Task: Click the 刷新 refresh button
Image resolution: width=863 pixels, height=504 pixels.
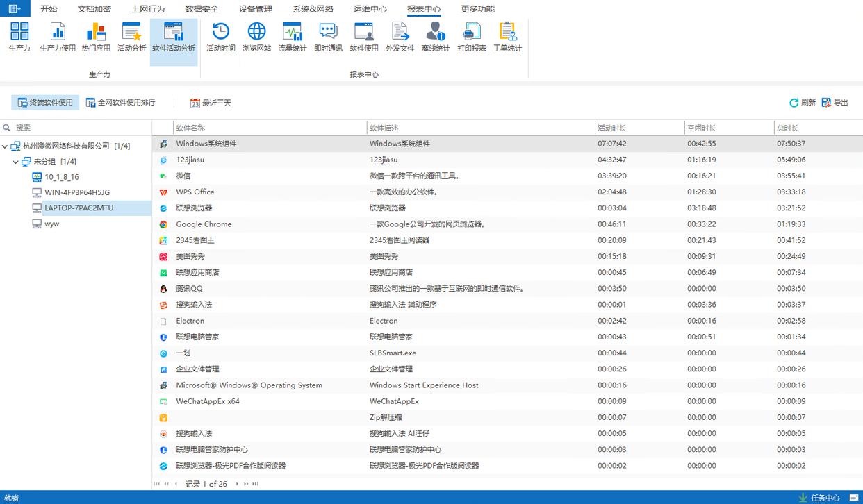Action: tap(802, 103)
